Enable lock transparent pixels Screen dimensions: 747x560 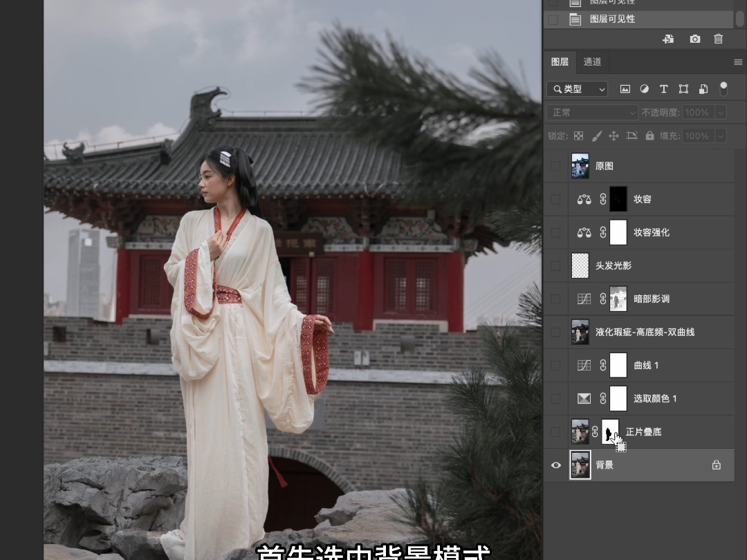(578, 136)
